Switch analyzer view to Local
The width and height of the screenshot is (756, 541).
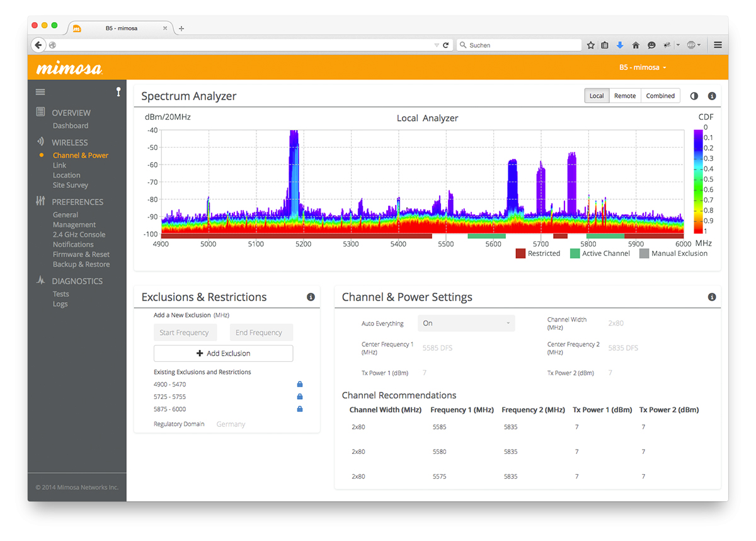coord(597,96)
